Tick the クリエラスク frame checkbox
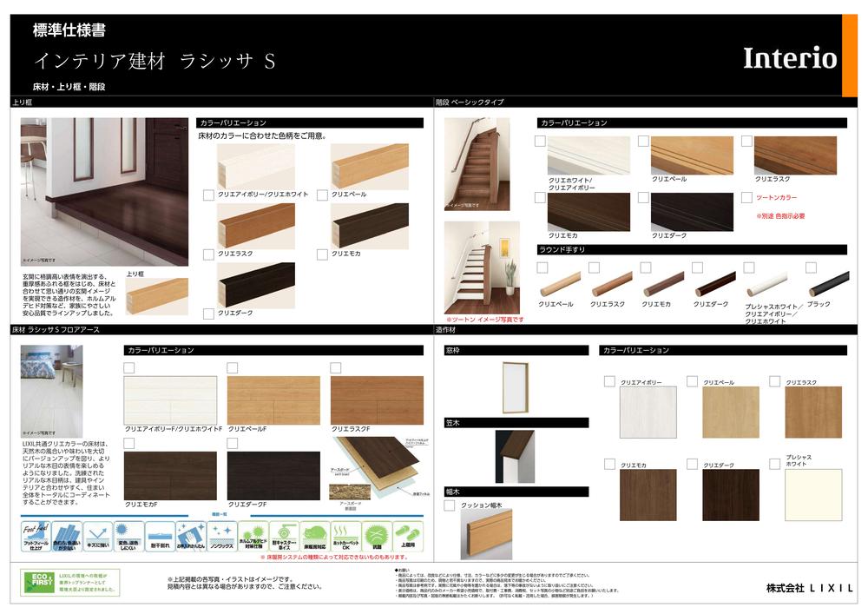The height and width of the screenshot is (614, 868). [208, 254]
